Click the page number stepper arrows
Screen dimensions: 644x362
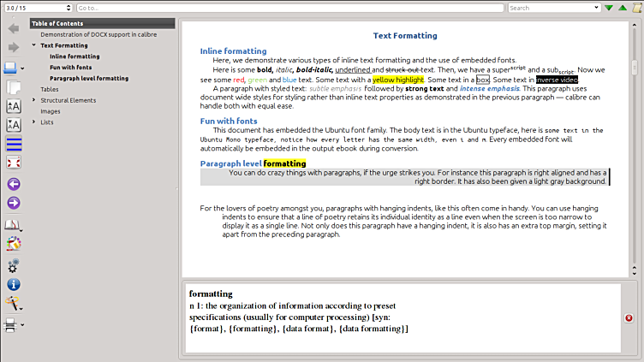click(69, 8)
